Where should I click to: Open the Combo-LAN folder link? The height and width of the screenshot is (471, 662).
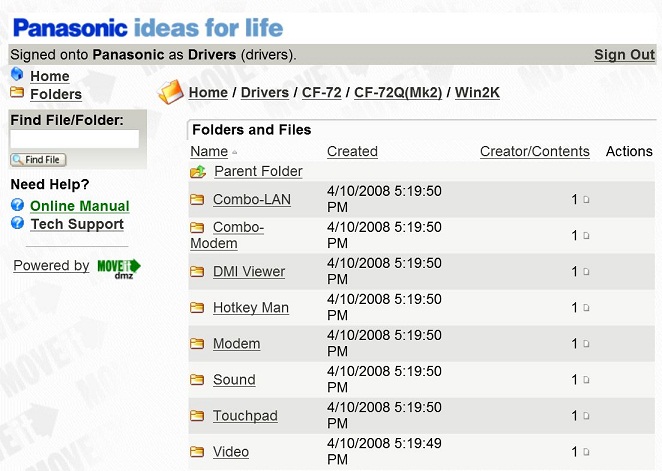pyautogui.click(x=252, y=199)
